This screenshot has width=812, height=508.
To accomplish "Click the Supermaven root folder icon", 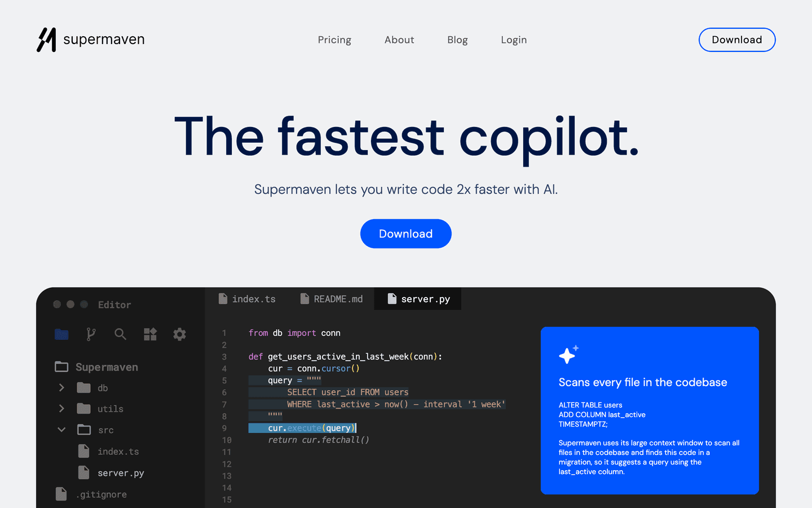I will [61, 367].
